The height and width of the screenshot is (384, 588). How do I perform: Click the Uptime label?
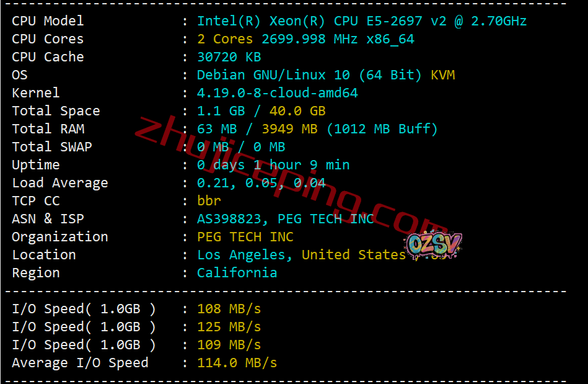point(36,165)
